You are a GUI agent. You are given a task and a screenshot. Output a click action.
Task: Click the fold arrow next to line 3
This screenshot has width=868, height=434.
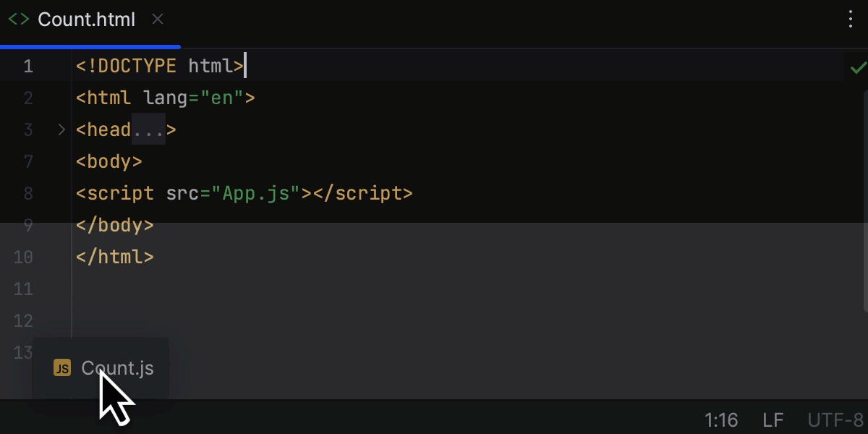61,129
